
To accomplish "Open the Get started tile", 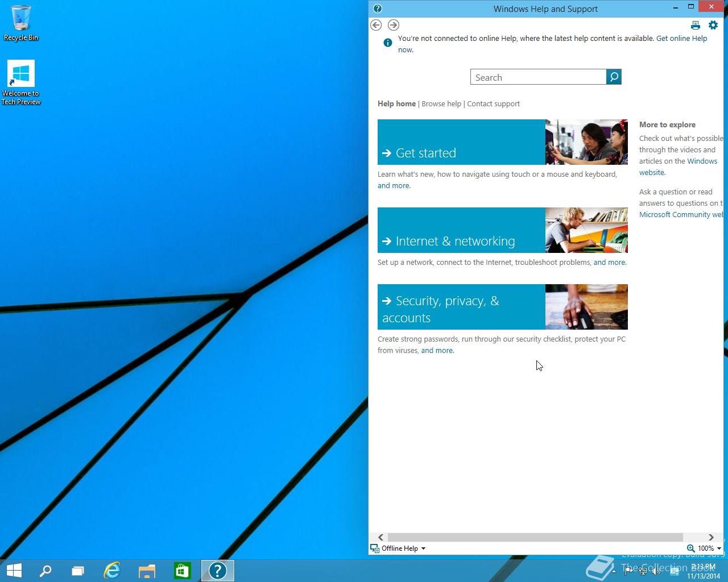I will pos(503,142).
